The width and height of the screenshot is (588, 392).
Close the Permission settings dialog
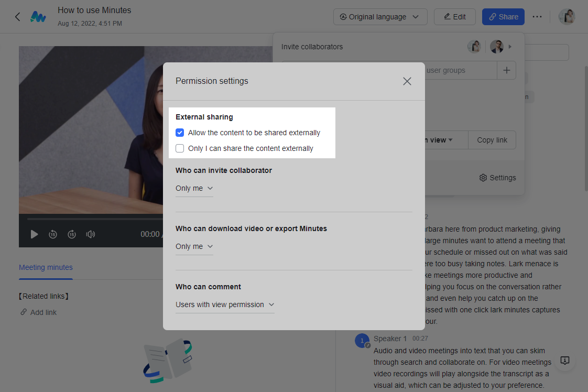point(407,81)
